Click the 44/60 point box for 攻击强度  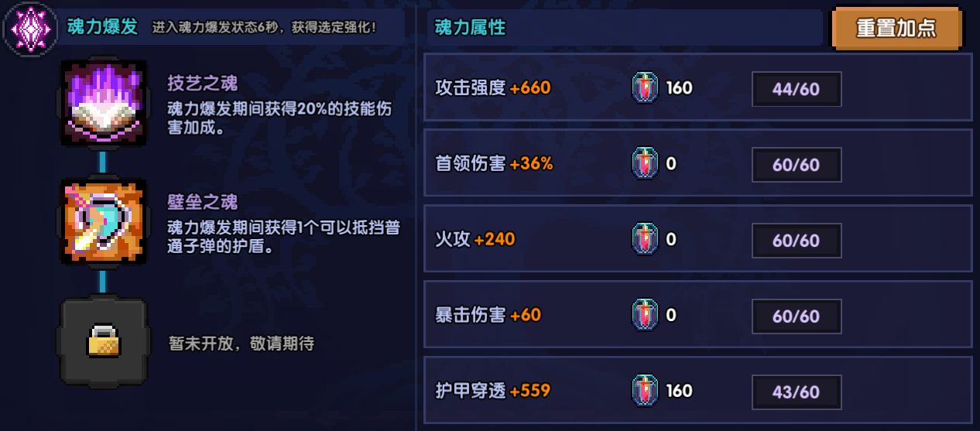(x=797, y=89)
